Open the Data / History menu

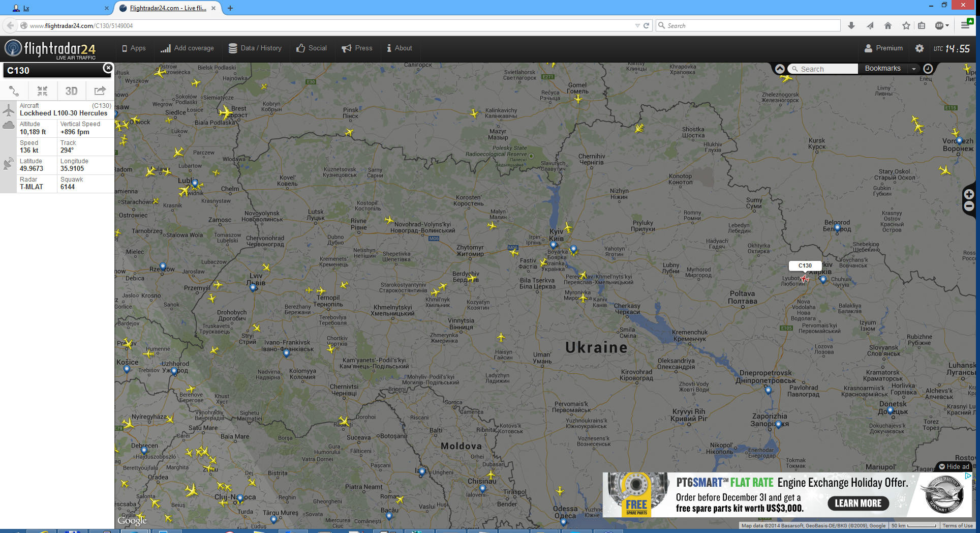point(255,48)
